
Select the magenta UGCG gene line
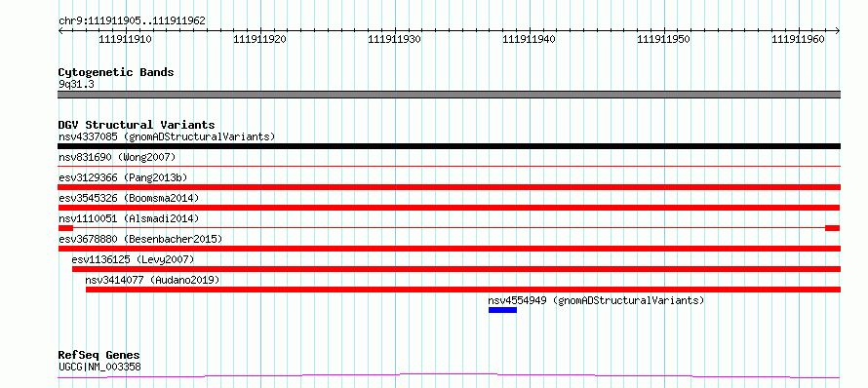[x=449, y=376]
